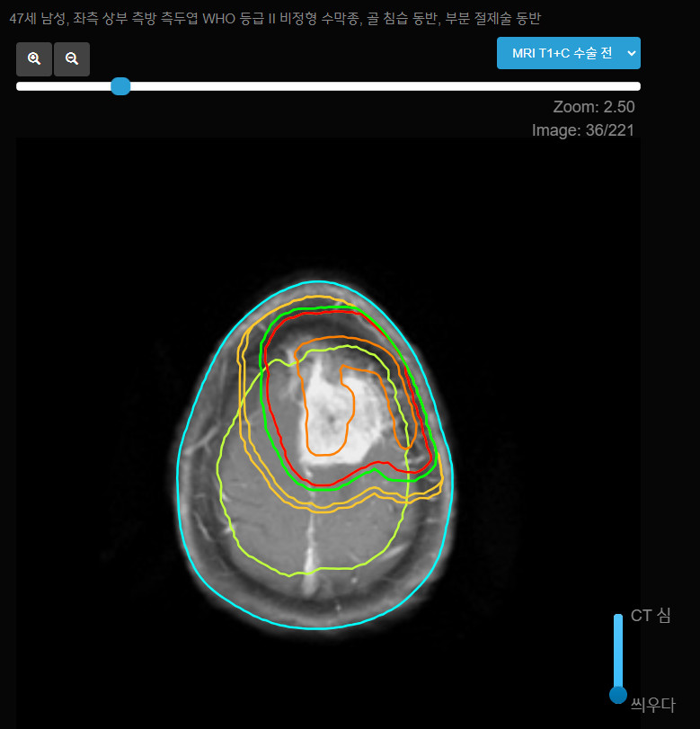Click the chevron arrow on the MRI dropdown
700x729 pixels.
click(x=631, y=53)
